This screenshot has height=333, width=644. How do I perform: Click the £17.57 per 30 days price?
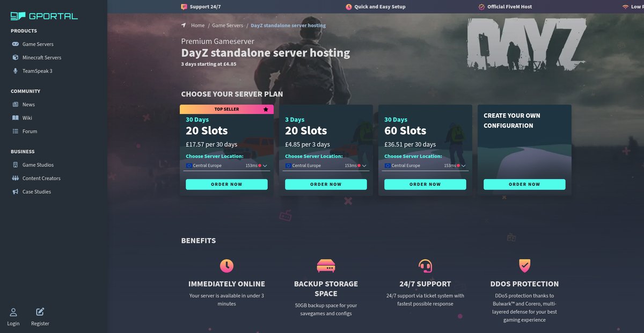click(211, 144)
